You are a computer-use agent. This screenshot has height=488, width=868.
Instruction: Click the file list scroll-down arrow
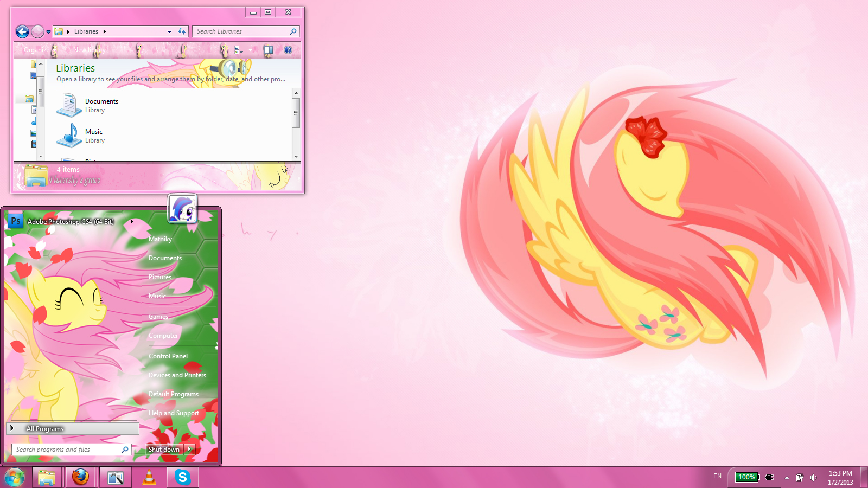(296, 157)
